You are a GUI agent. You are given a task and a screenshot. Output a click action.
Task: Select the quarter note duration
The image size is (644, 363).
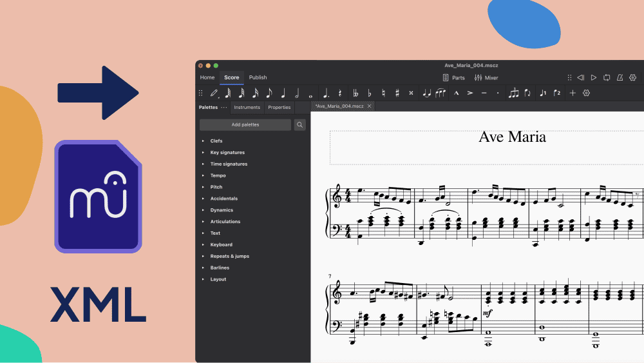tap(283, 93)
